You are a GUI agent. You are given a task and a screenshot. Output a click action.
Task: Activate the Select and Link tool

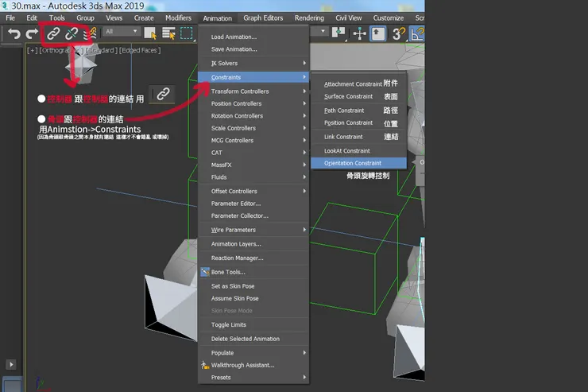(53, 33)
